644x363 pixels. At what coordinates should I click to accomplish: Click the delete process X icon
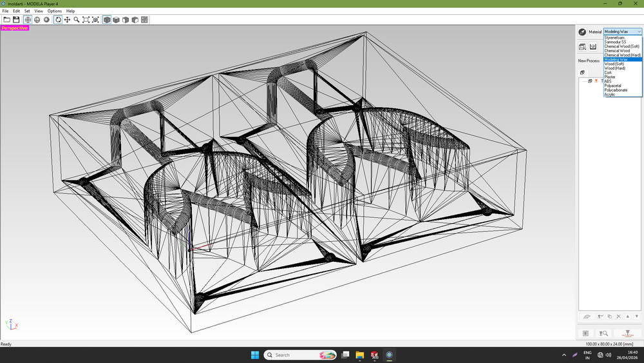click(x=618, y=317)
